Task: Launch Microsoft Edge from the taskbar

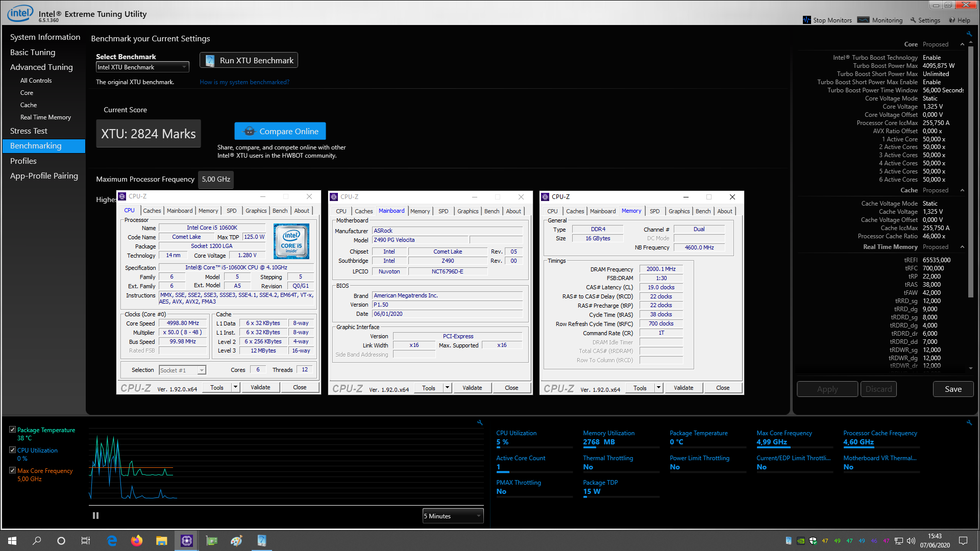Action: 112,541
